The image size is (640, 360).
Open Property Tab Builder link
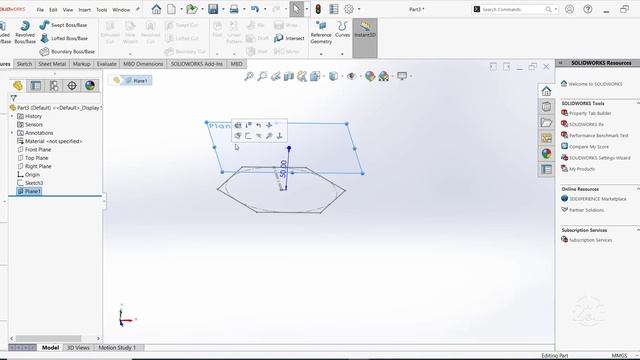[x=590, y=113]
